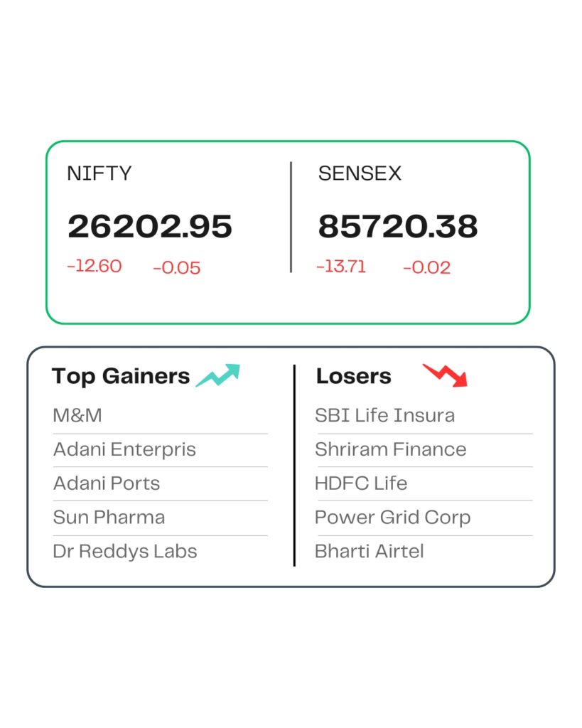Choose HDFC Life in the losers list
The image size is (582, 728).
pyautogui.click(x=361, y=483)
